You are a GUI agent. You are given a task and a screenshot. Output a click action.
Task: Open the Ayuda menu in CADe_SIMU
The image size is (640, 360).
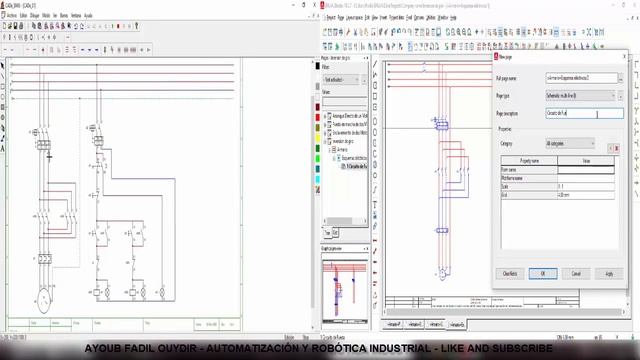[88, 16]
